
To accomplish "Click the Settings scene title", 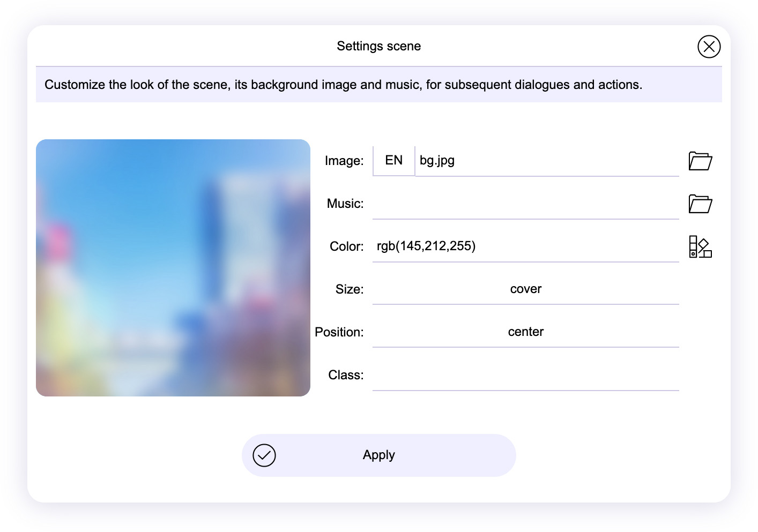I will tap(378, 46).
